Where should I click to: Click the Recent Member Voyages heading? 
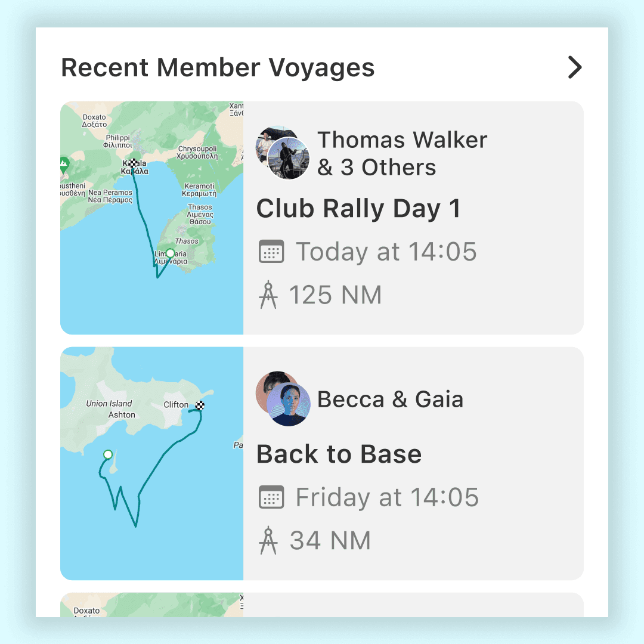[218, 67]
